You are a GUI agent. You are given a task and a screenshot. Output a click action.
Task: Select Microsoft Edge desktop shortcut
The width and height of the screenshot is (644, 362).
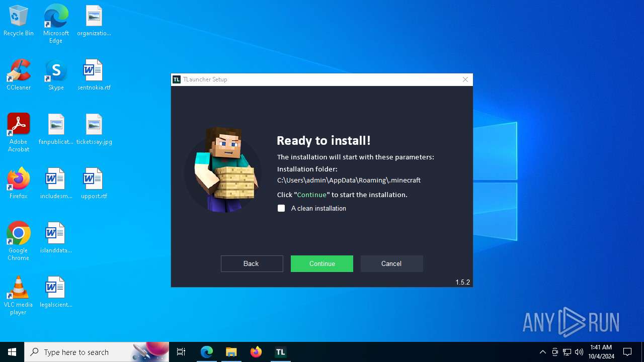[56, 24]
